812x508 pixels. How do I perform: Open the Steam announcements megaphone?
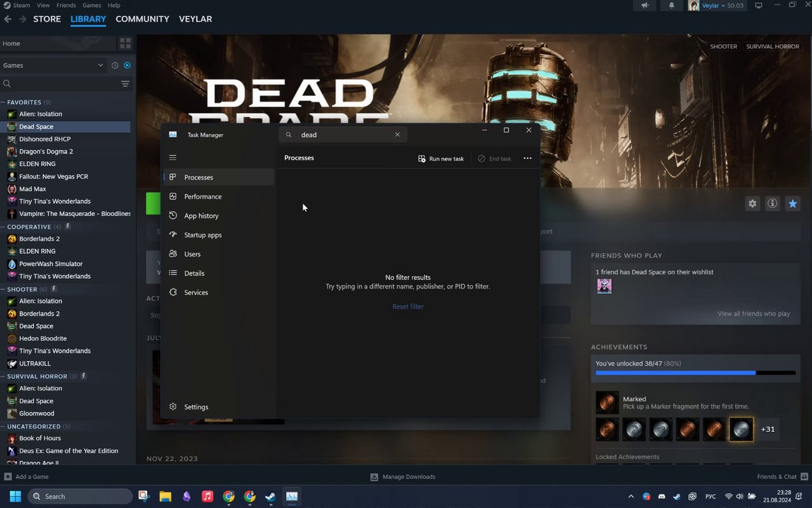click(x=645, y=6)
